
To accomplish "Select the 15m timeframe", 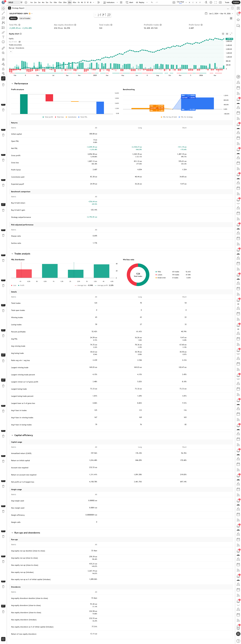I will [60, 3].
